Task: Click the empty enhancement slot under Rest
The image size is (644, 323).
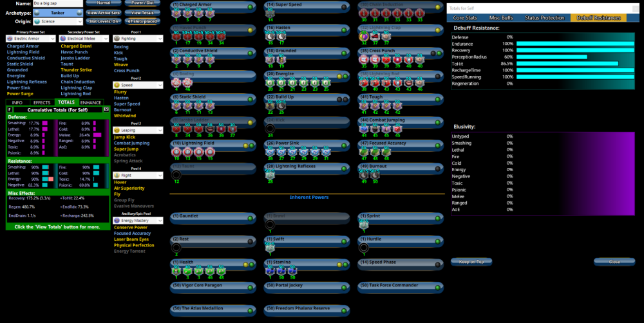Action: [x=177, y=246]
